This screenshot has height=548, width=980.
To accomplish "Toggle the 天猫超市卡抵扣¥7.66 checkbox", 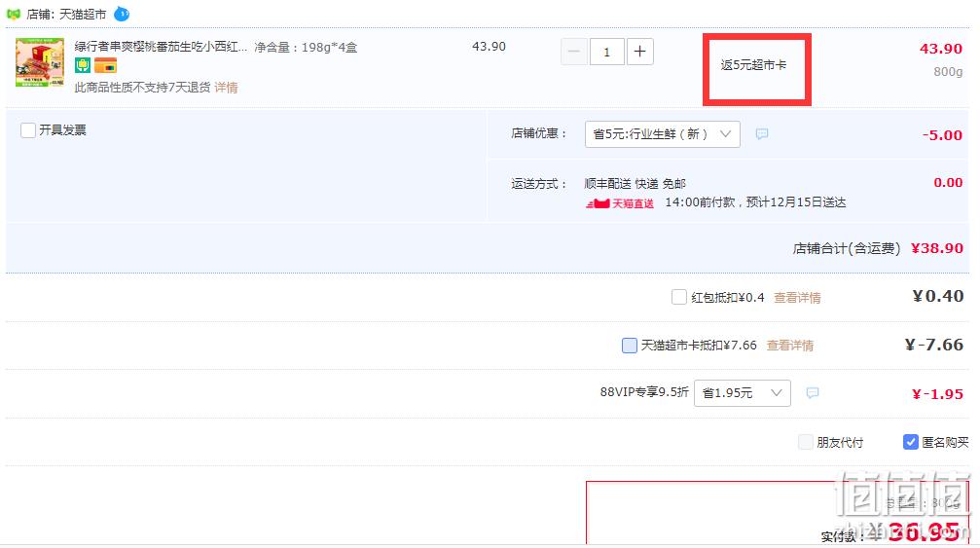I will pyautogui.click(x=630, y=345).
